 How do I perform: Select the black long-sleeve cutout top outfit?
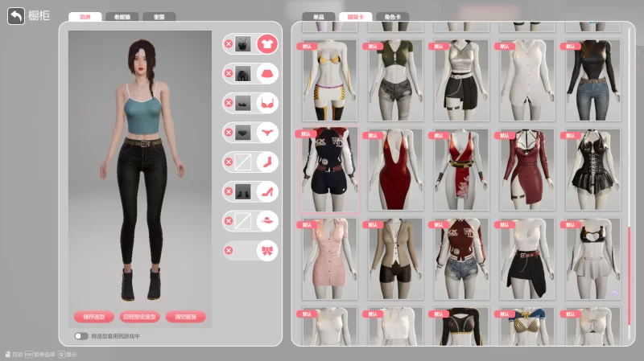(461, 326)
